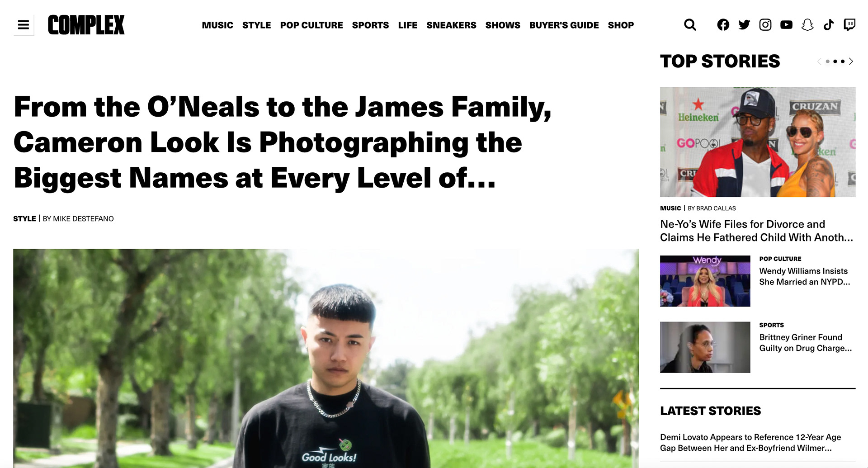Screen dimensions: 868x468
Task: Open Ne-Yo divorce story image
Action: tap(758, 142)
